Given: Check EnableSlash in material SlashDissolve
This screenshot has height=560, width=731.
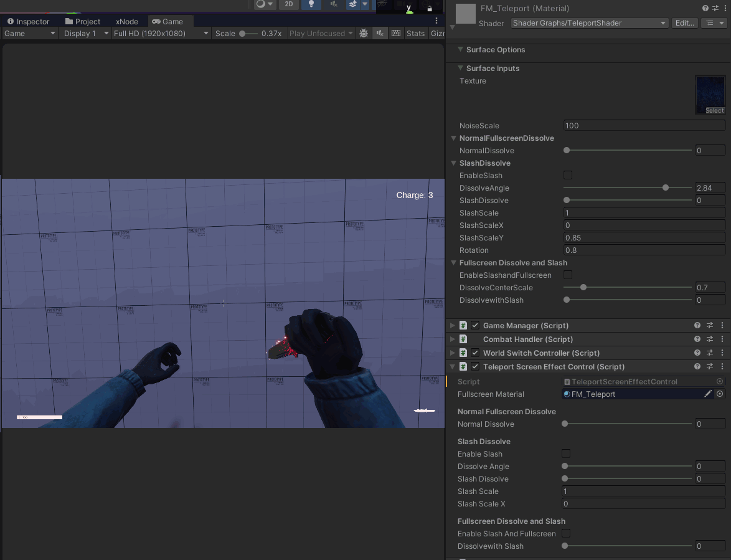Looking at the screenshot, I should [568, 175].
